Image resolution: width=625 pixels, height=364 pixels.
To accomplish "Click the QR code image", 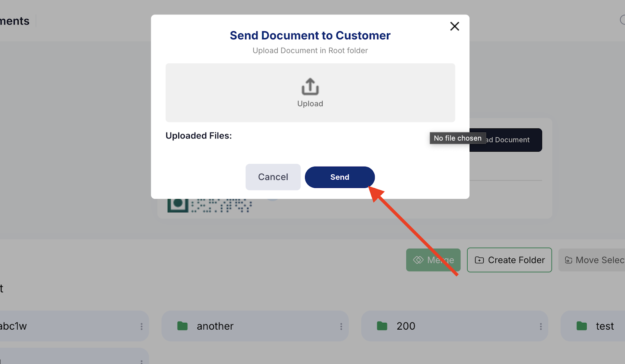I will coord(210,206).
